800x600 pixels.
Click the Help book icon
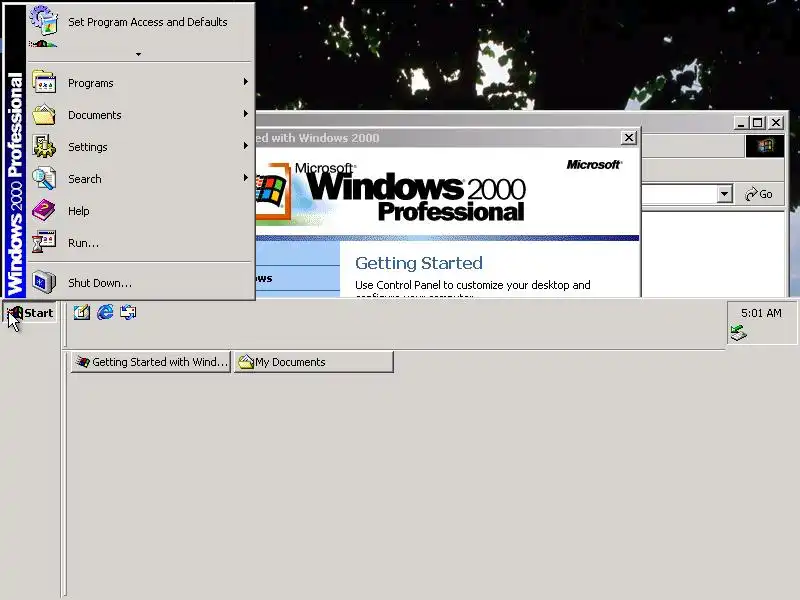click(x=44, y=211)
